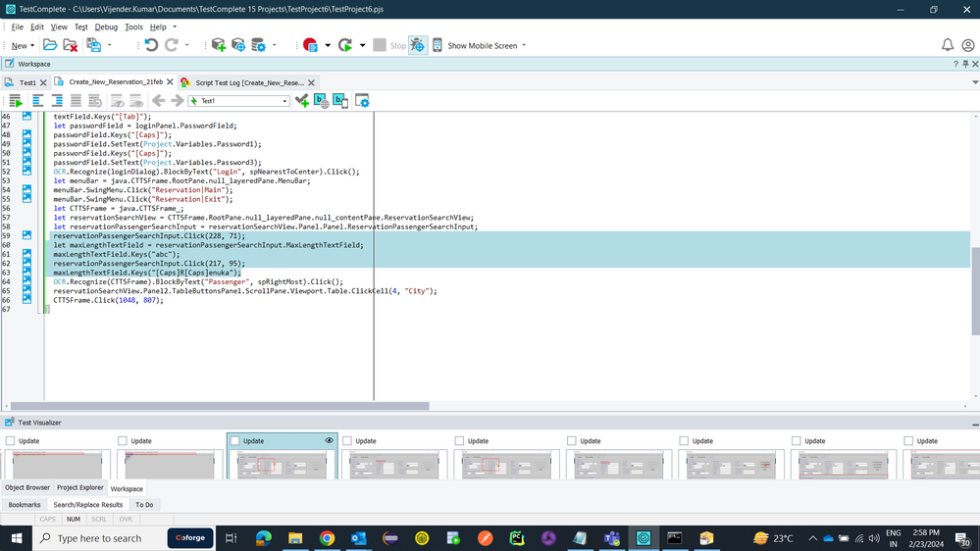980x551 pixels.
Task: Open the Debug menu
Action: (106, 27)
